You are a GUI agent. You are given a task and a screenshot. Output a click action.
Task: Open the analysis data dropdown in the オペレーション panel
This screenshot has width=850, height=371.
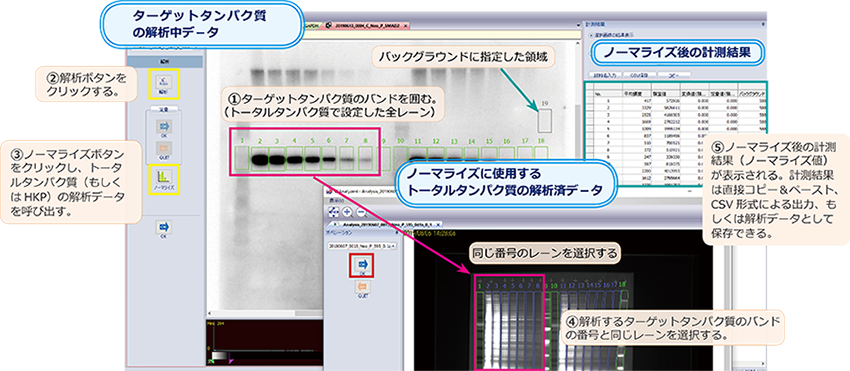coord(362,246)
